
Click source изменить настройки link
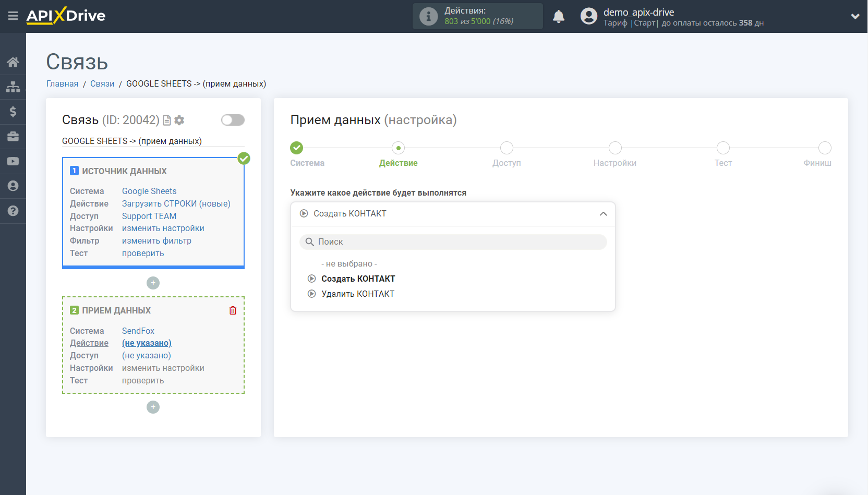(x=163, y=228)
